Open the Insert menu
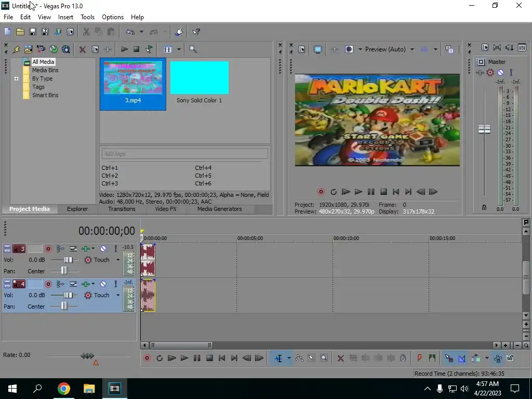532x399 pixels. (x=65, y=17)
